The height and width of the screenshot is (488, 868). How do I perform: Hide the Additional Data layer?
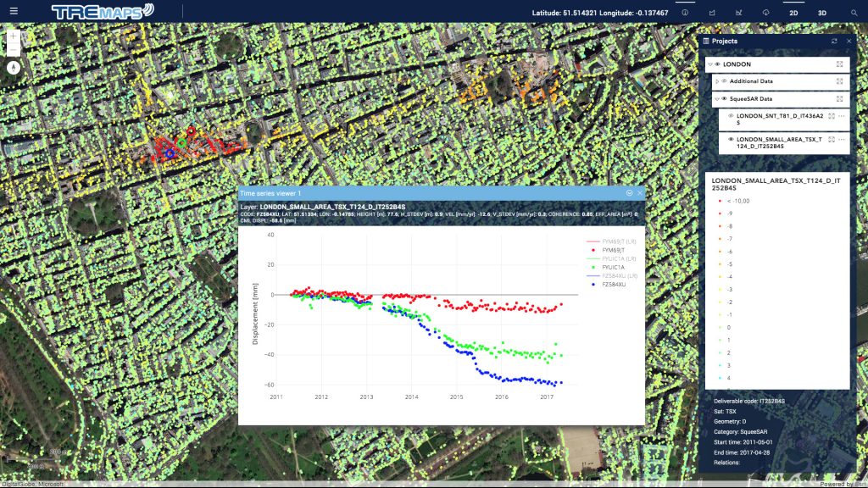[x=725, y=81]
